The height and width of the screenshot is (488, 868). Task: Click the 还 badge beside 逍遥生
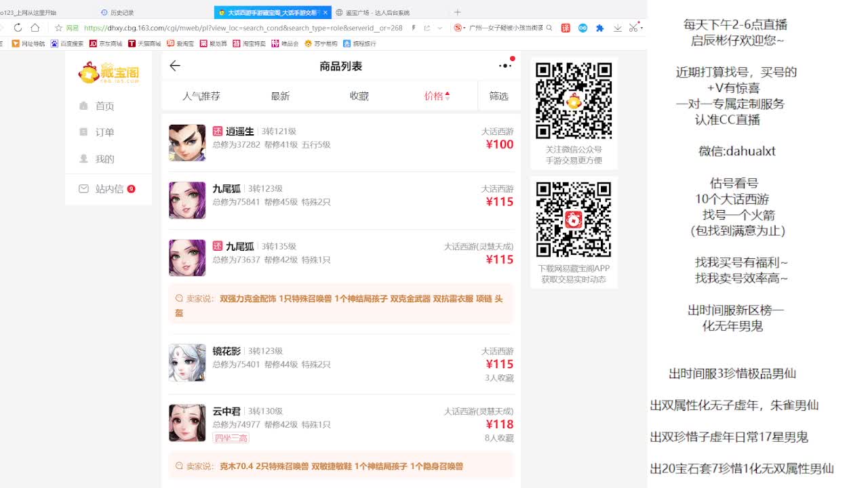pos(218,131)
